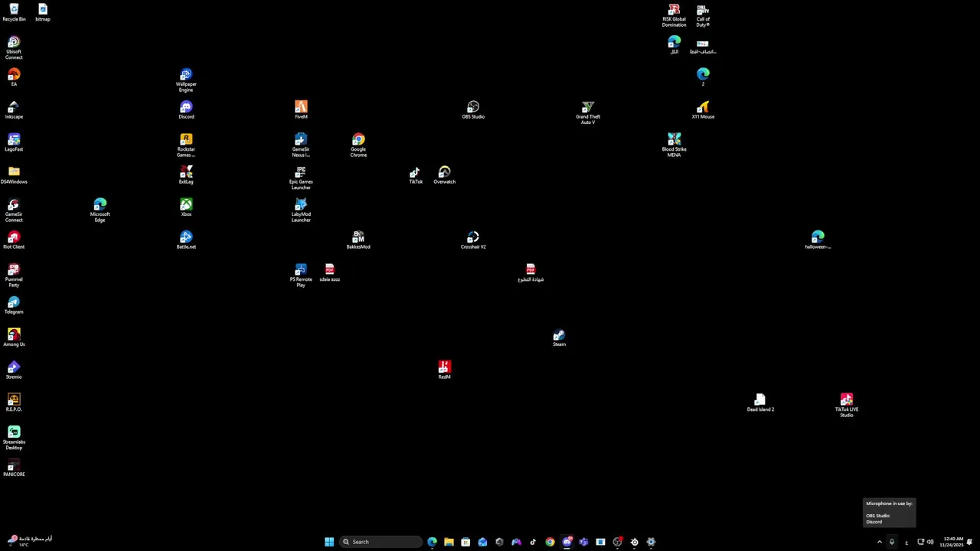This screenshot has width=980, height=551.
Task: Click the taskbar Search box
Action: tap(381, 542)
